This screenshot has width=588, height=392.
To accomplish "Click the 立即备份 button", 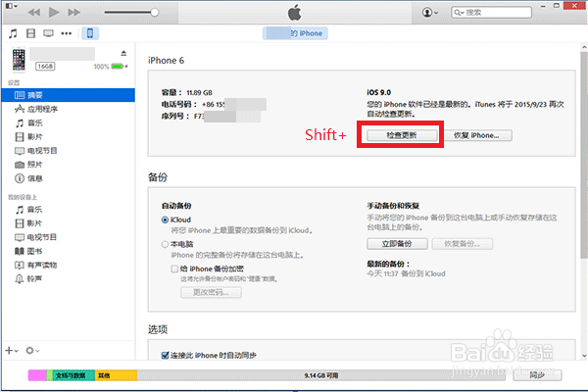I will [x=397, y=244].
